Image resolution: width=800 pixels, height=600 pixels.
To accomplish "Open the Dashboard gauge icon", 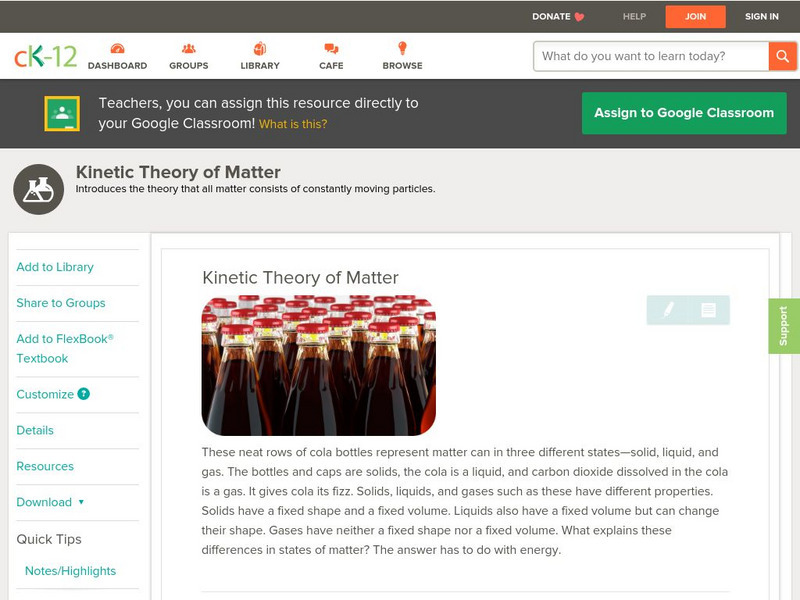I will pyautogui.click(x=117, y=48).
